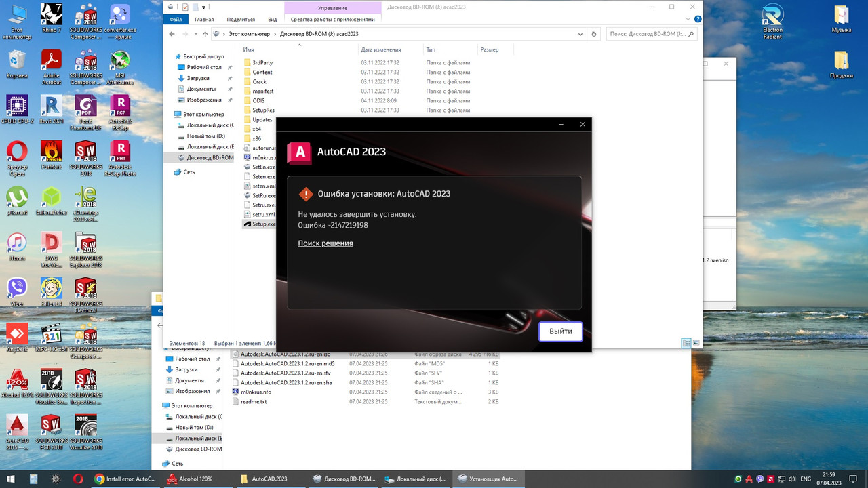Switch to large icons view toggle
Viewport: 868px width, 488px height.
(696, 343)
